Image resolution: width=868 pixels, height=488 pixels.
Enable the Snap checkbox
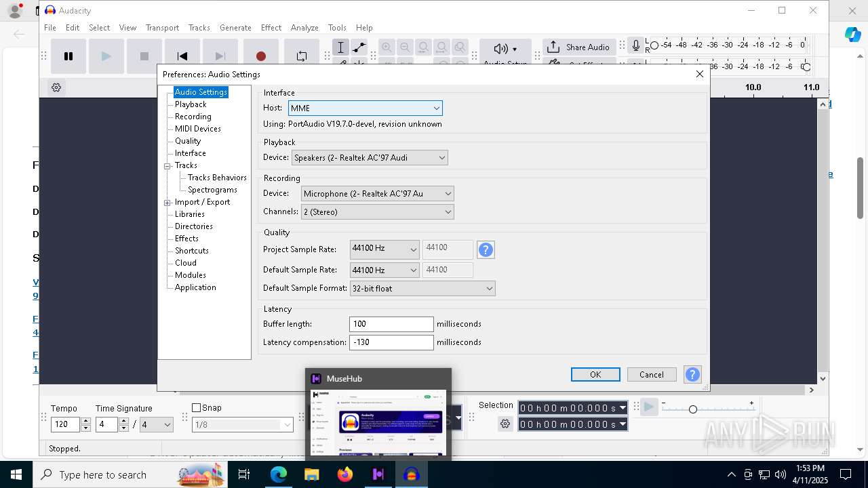tap(197, 408)
